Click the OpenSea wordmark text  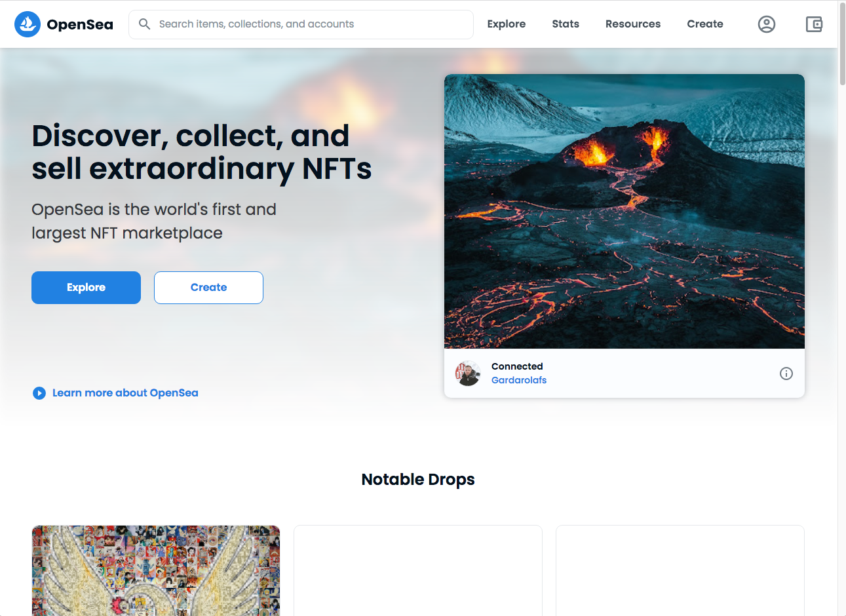tap(80, 25)
